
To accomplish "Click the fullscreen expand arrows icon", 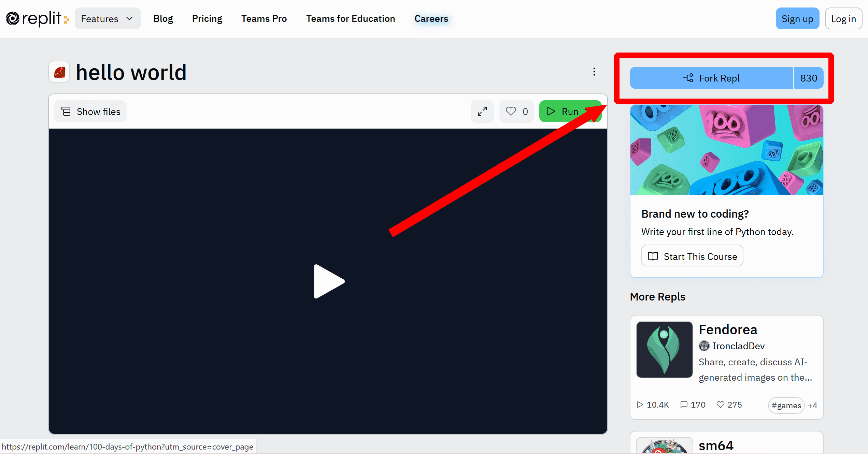I will pyautogui.click(x=482, y=112).
